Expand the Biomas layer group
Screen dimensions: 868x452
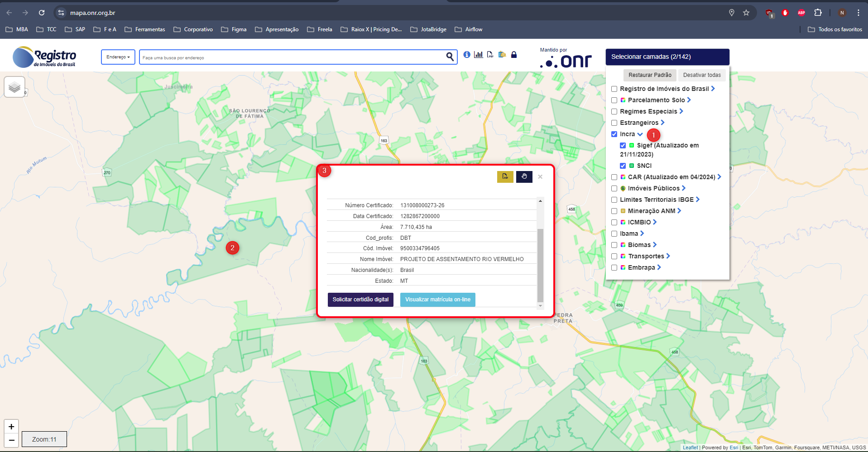655,245
